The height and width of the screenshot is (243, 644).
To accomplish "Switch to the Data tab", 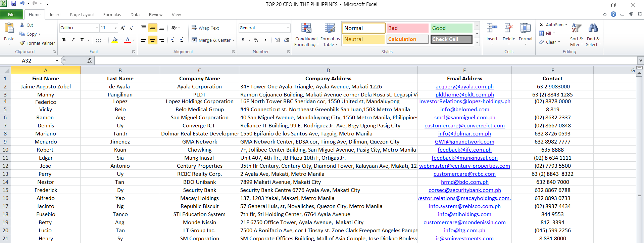I will [x=135, y=14].
